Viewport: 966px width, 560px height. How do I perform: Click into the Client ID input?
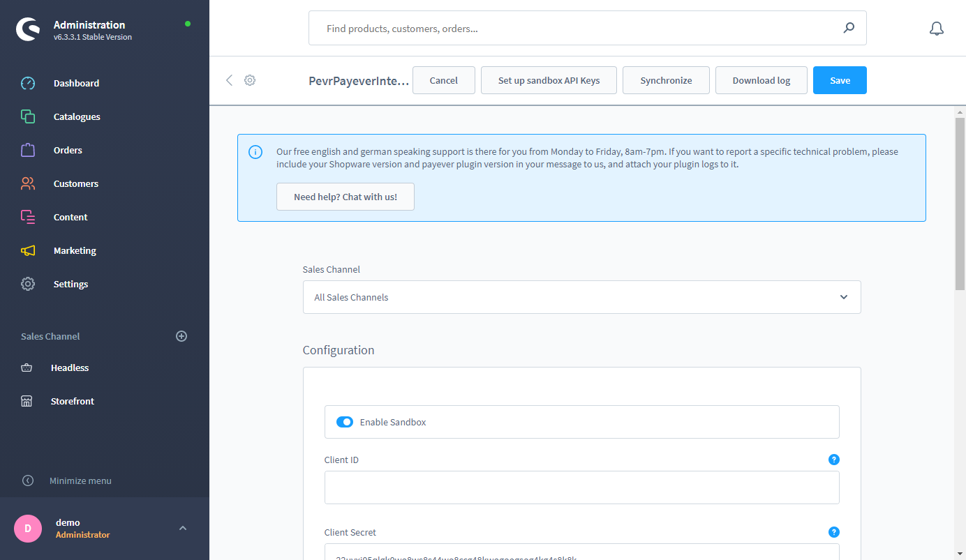(x=581, y=487)
